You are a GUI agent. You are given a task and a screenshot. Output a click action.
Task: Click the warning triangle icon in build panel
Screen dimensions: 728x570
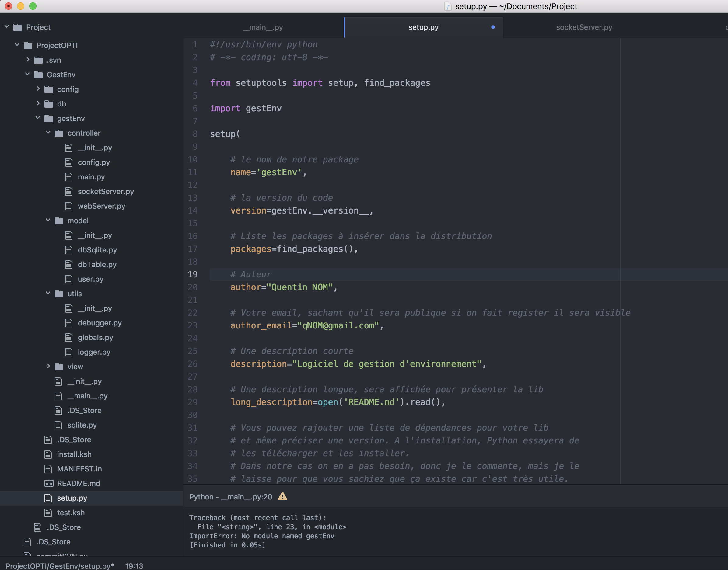click(x=282, y=496)
